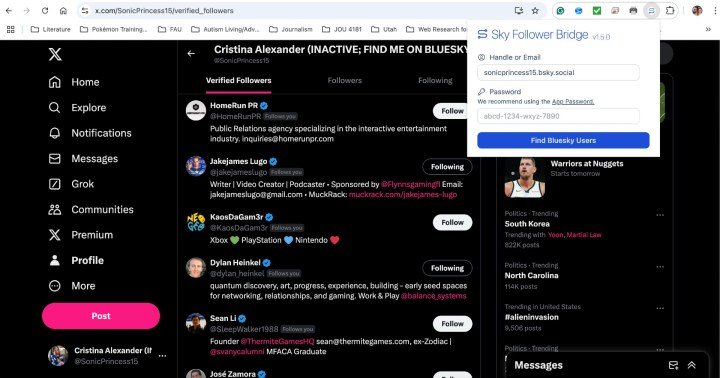Click the X logo in sidebar
This screenshot has width=720, height=378.
[55, 54]
